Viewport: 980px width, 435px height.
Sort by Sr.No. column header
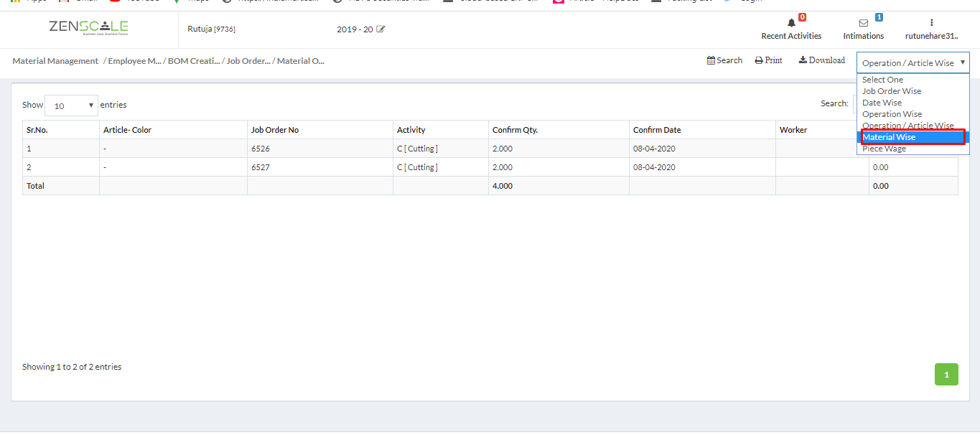click(x=61, y=130)
